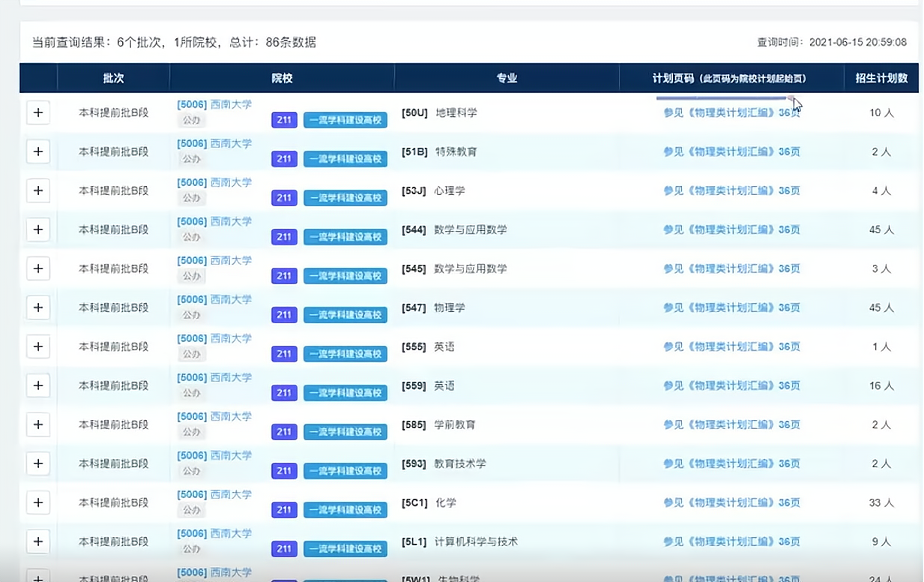Open plan page link for [559] 英语
This screenshot has height=582, width=924.
pos(731,385)
